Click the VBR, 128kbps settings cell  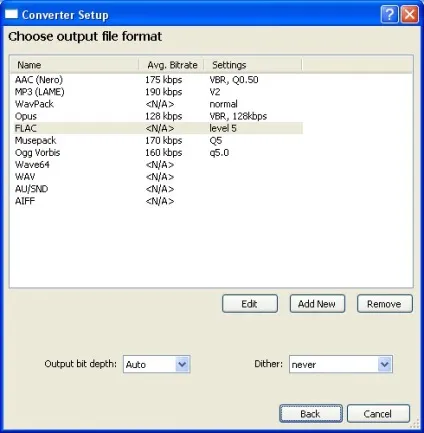click(x=238, y=116)
